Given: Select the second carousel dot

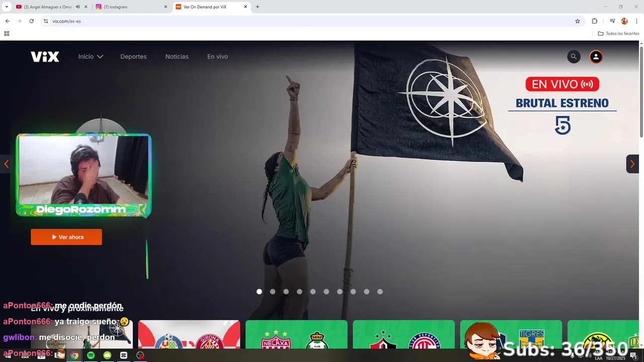Looking at the screenshot, I should [273, 292].
